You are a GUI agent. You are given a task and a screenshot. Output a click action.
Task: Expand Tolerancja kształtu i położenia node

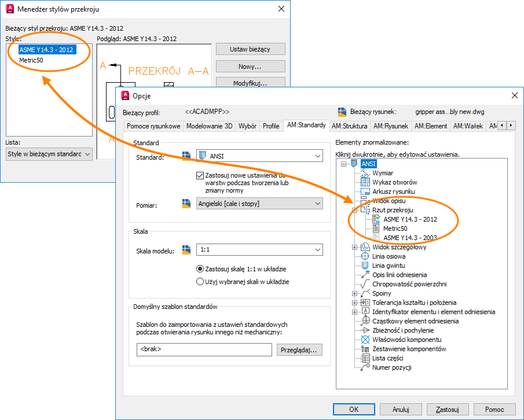(x=354, y=303)
